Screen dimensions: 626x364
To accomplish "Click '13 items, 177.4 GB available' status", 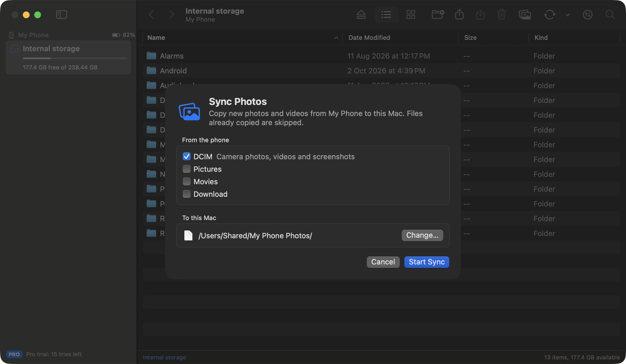I will 582,357.
